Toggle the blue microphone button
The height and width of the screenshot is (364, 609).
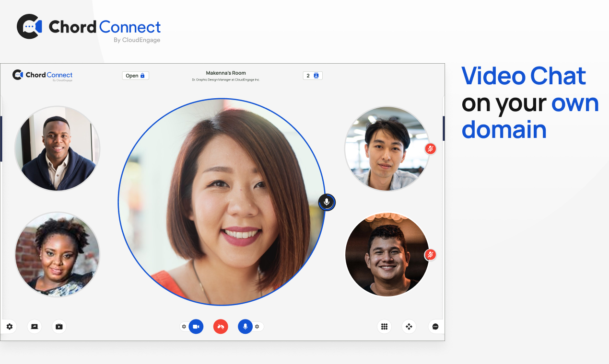click(245, 327)
